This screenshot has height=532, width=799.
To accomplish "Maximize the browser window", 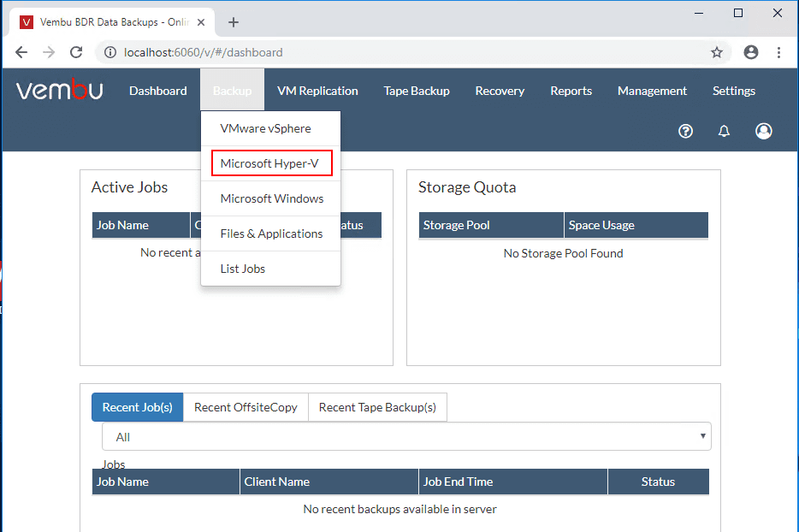I will click(x=738, y=13).
